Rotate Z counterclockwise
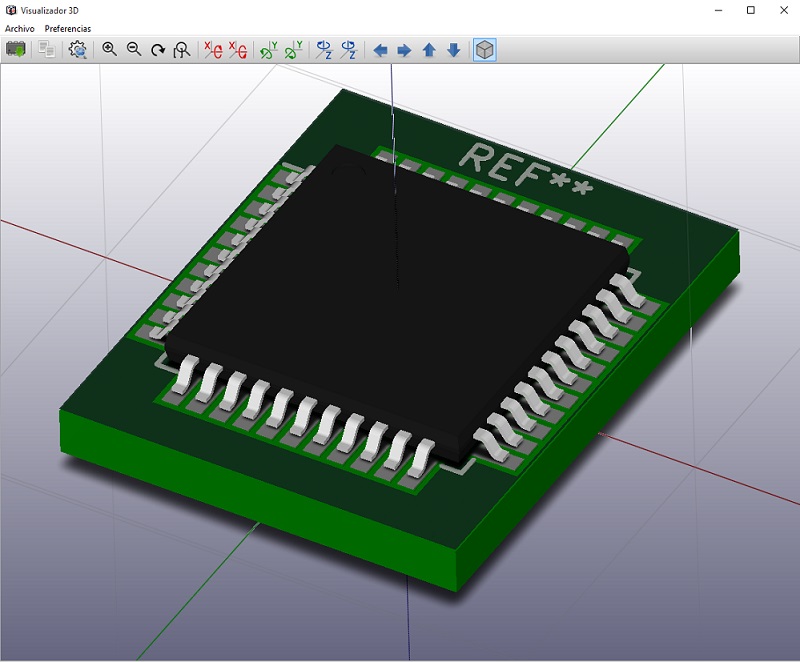This screenshot has height=662, width=800. (x=348, y=50)
